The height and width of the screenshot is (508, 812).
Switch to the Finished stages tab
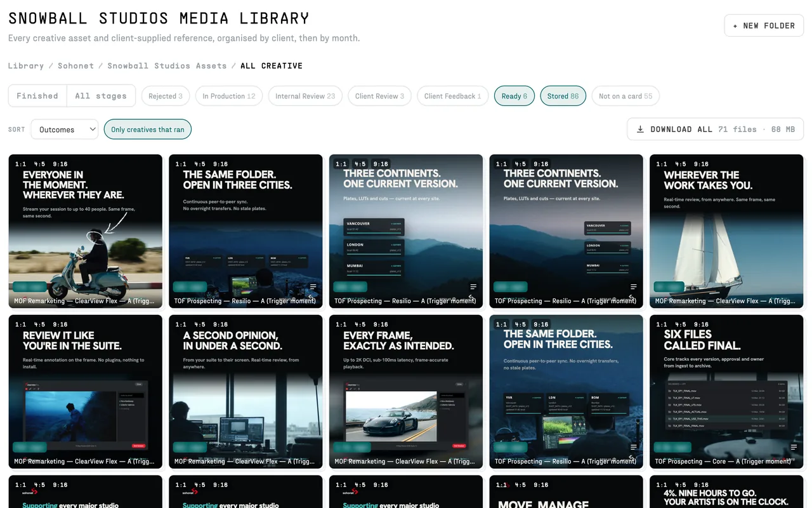(37, 96)
